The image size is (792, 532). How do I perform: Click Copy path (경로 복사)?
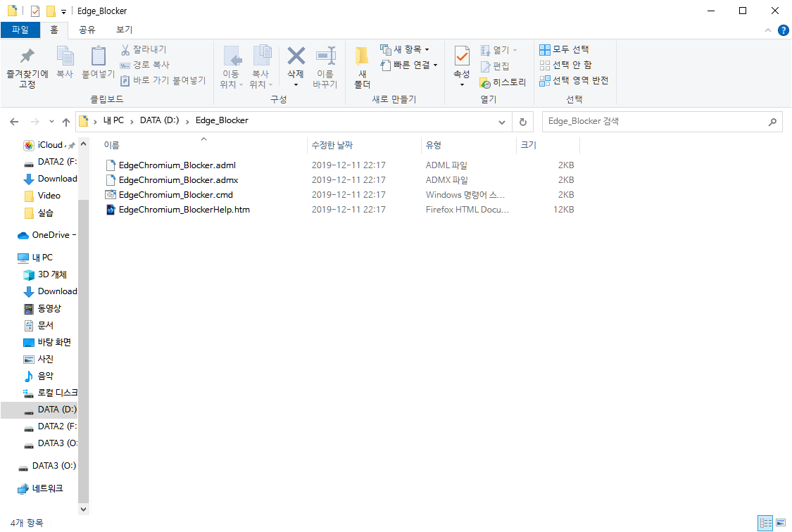coord(144,65)
